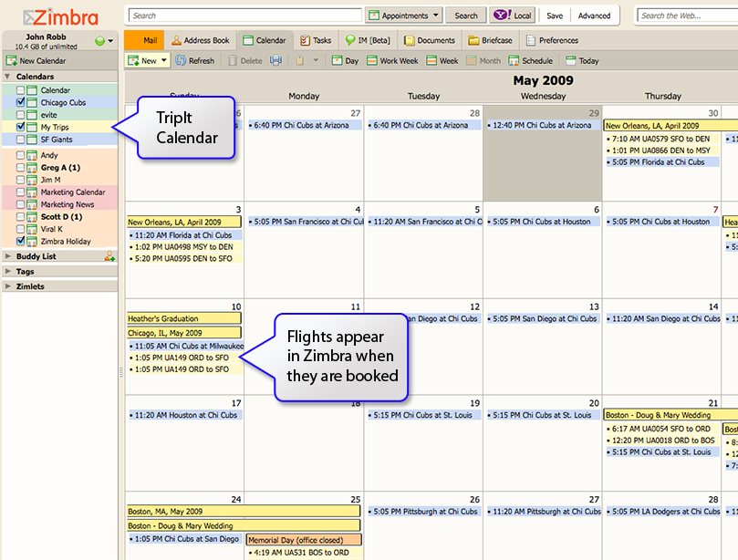Click the Tag appointment icon
The width and height of the screenshot is (738, 560).
300,61
